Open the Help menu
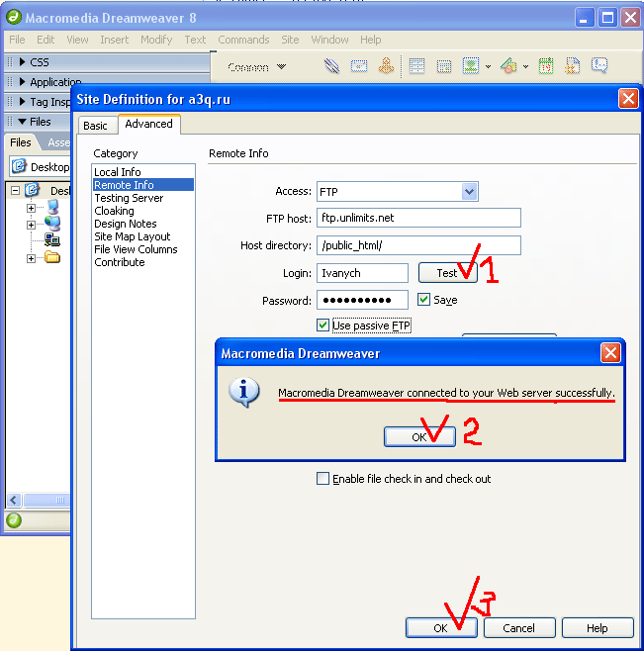This screenshot has width=644, height=651. [370, 40]
